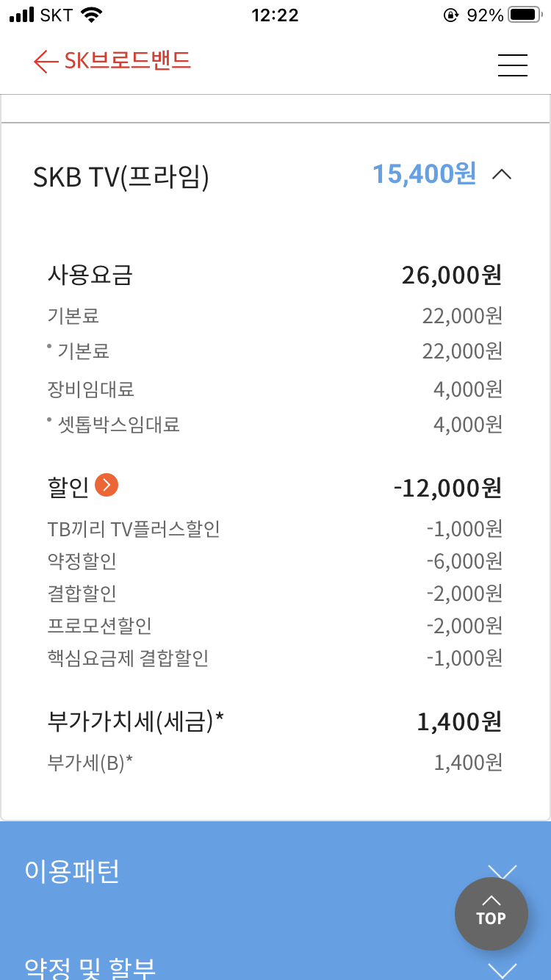Tap the SK브로드밴드 header title
Viewport: 551px width, 980px height.
click(x=128, y=61)
